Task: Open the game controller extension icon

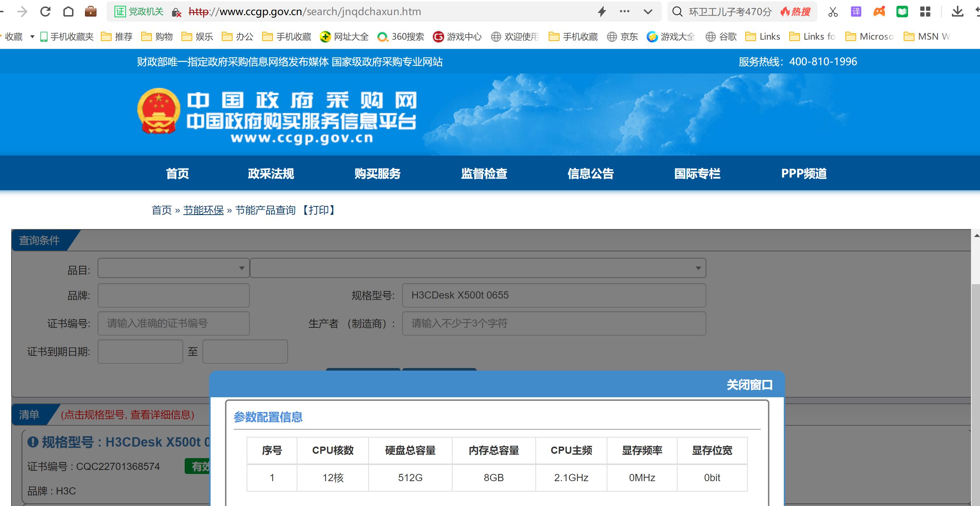Action: (x=879, y=12)
